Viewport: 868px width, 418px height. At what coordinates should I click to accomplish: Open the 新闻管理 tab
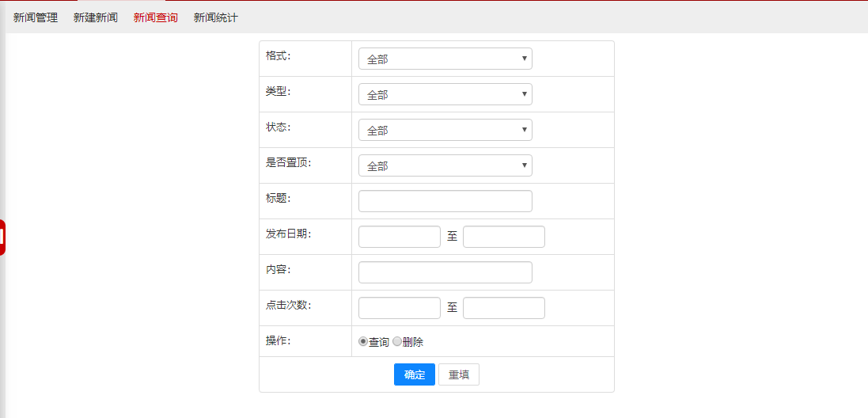pos(36,17)
